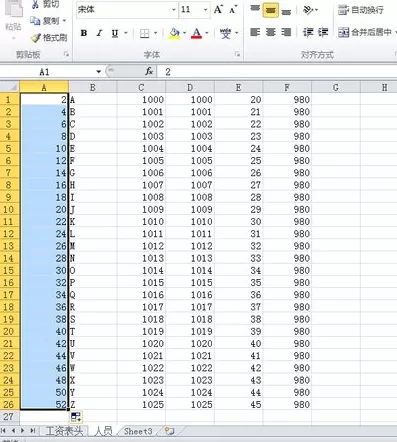Viewport: 397px width, 442px height.
Task: Click the fx Insert Function icon
Action: [x=149, y=71]
